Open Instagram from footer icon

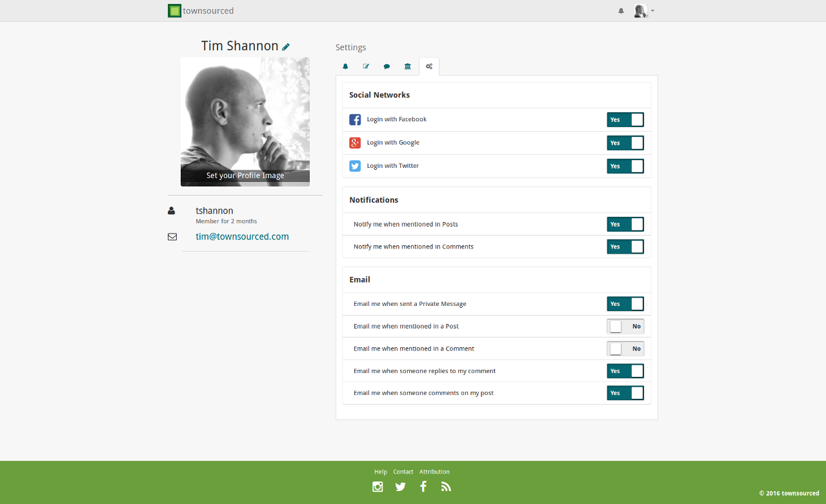pyautogui.click(x=378, y=487)
